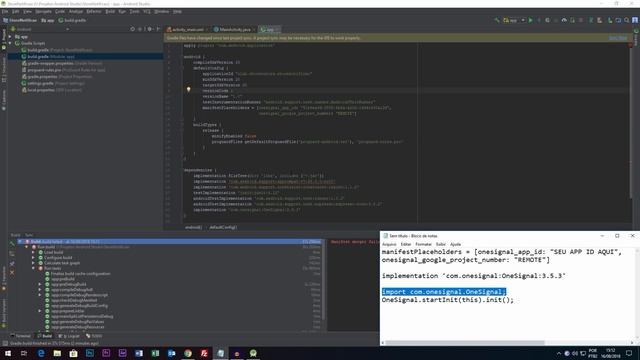Open Microsoft Word from the taskbar
Image resolution: width=640 pixels, height=360 pixels.
[x=139, y=353]
